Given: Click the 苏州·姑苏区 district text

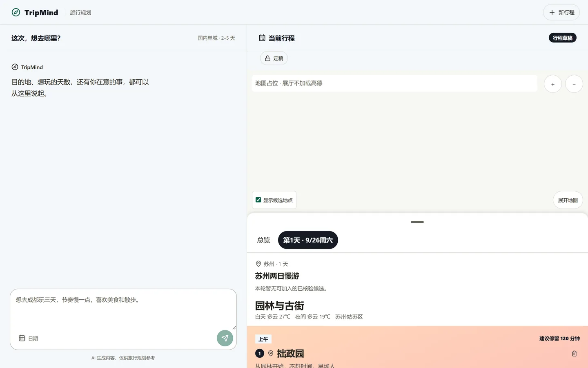Looking at the screenshot, I should click(349, 317).
